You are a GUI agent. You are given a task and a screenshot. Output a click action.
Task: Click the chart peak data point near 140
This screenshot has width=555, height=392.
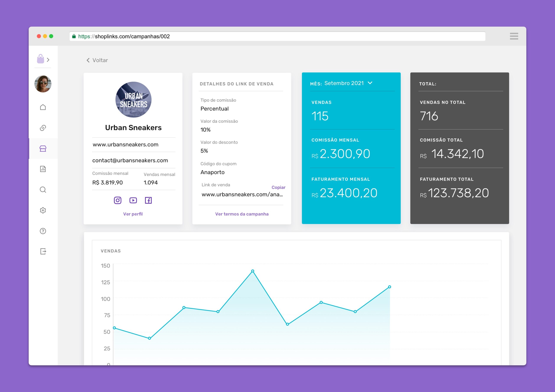pos(253,271)
